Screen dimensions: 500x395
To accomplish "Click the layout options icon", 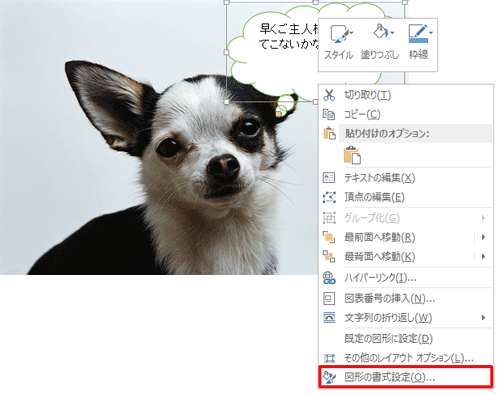I will (x=329, y=358).
